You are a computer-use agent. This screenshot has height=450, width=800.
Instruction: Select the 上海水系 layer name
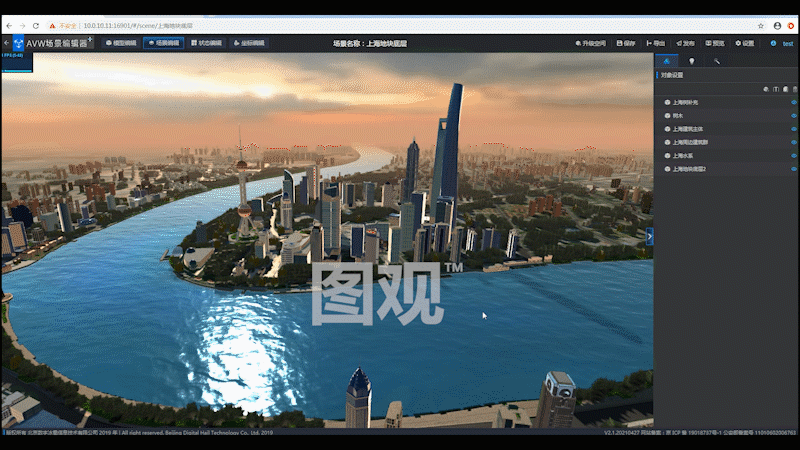[x=682, y=156]
